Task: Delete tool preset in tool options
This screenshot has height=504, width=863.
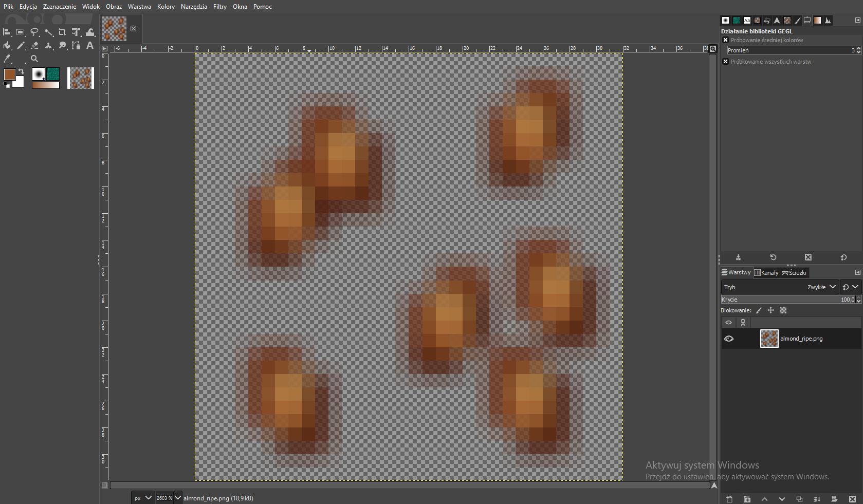Action: click(808, 257)
